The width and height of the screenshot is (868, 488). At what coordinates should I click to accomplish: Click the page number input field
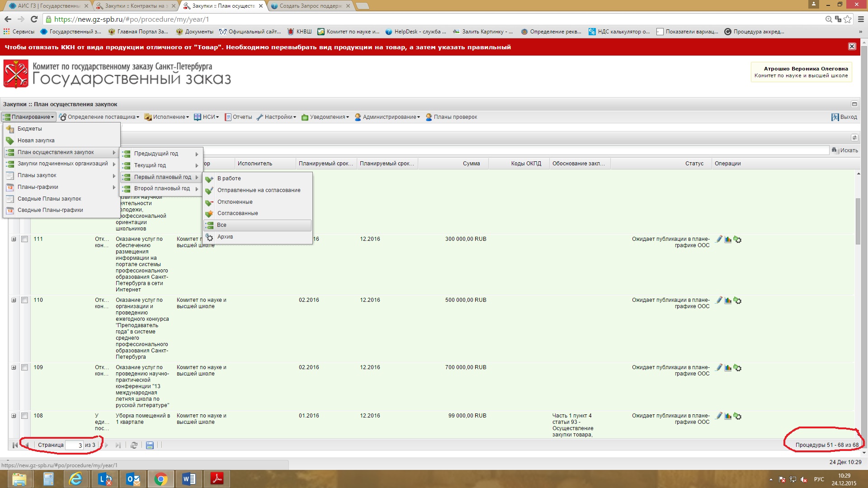(75, 445)
